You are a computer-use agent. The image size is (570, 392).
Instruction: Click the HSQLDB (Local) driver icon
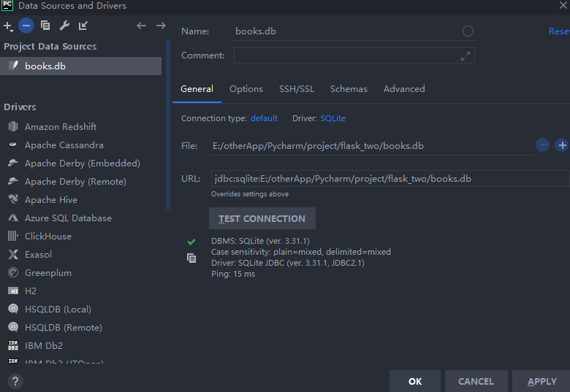(13, 309)
